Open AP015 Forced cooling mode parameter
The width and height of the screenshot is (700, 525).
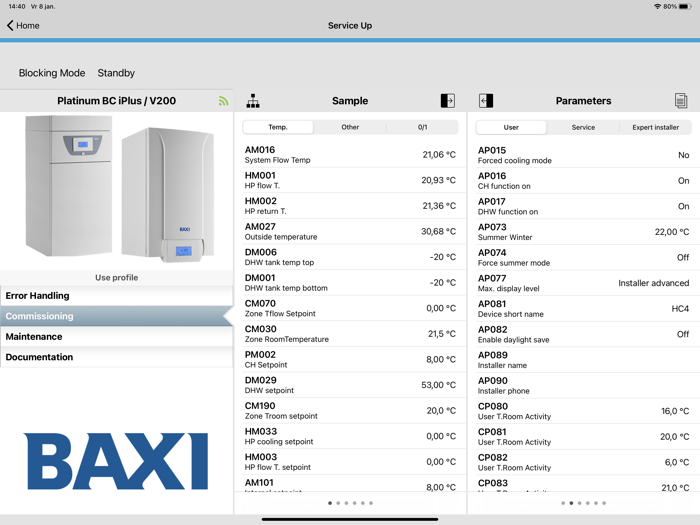tap(583, 155)
